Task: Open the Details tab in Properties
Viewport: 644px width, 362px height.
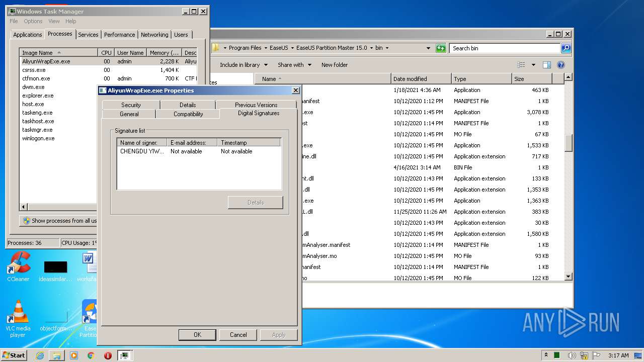Action: click(188, 105)
